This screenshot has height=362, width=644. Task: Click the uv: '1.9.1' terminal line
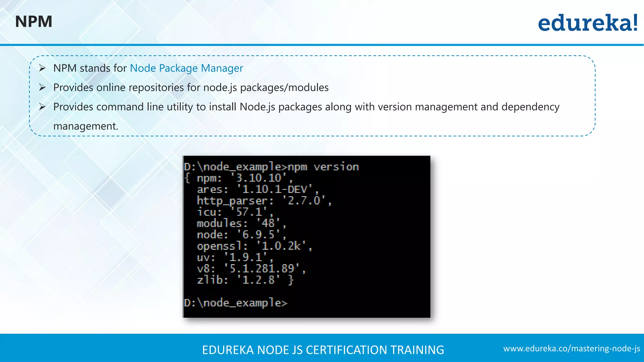tap(235, 257)
